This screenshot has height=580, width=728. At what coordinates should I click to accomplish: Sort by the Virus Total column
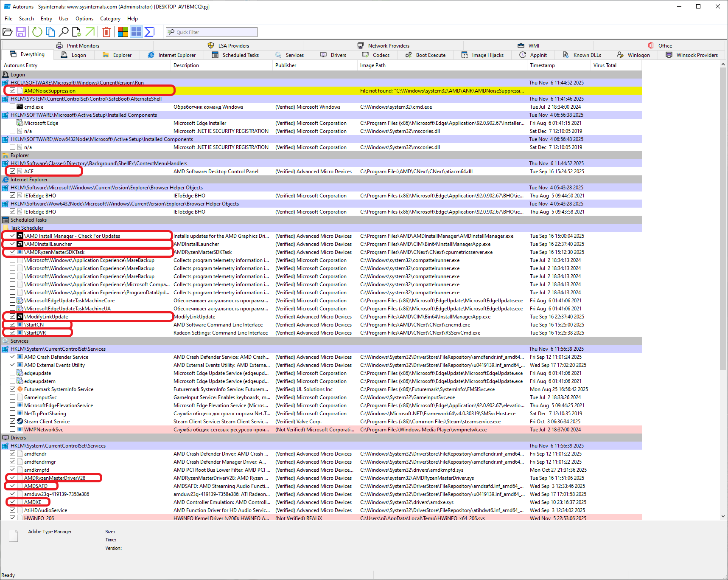(616, 65)
